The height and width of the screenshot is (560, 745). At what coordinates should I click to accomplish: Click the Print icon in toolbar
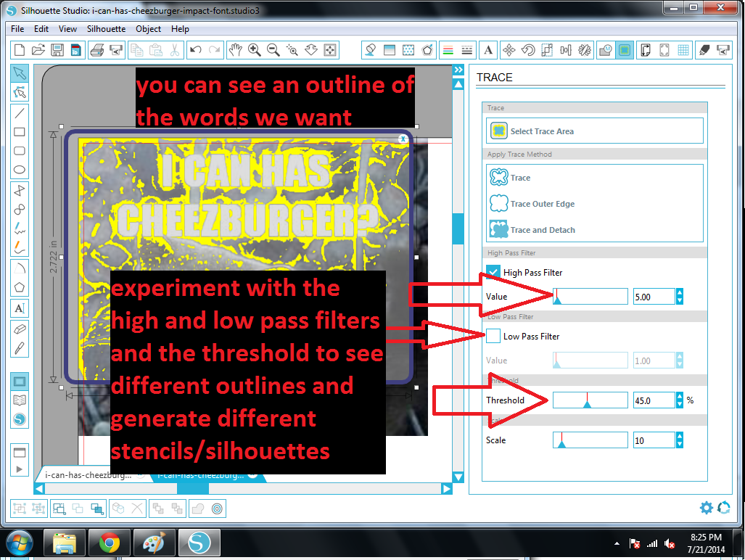(97, 50)
